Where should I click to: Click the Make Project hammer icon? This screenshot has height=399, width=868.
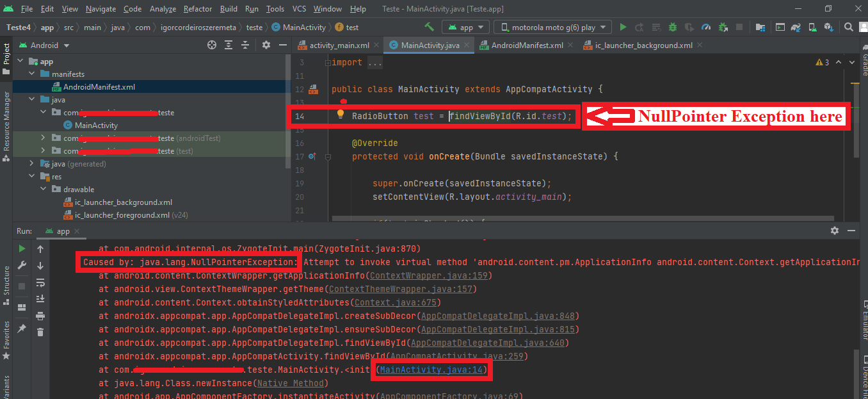click(429, 28)
